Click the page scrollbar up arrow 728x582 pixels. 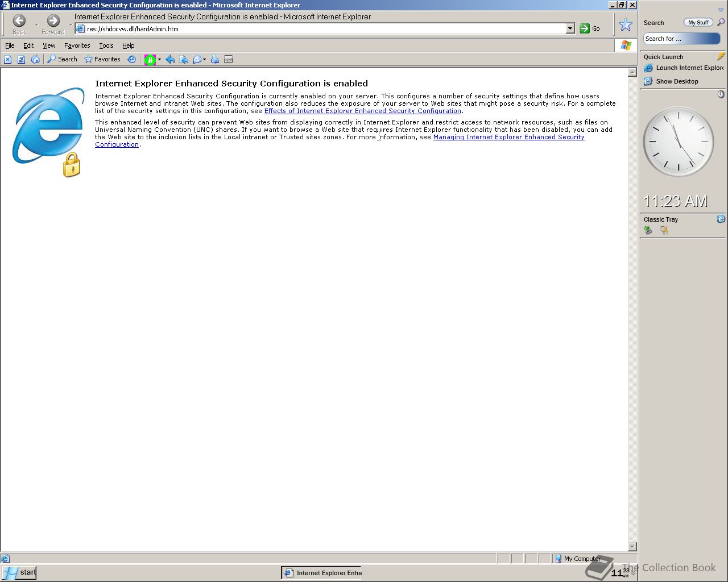pyautogui.click(x=632, y=72)
